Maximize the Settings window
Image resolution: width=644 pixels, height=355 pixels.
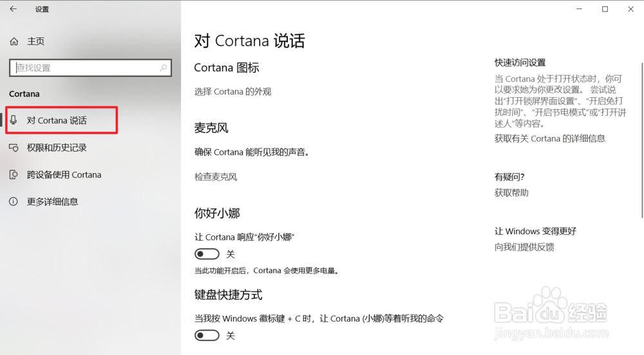coord(605,9)
